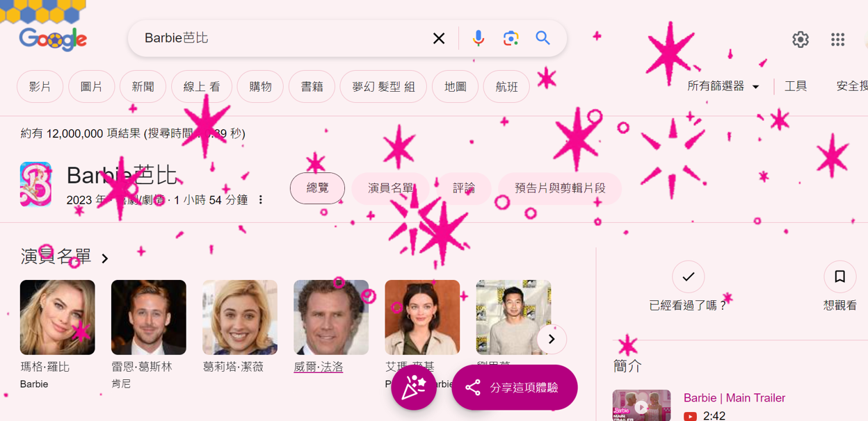
Task: Expand the 所有篩選器 dropdown
Action: (x=723, y=86)
